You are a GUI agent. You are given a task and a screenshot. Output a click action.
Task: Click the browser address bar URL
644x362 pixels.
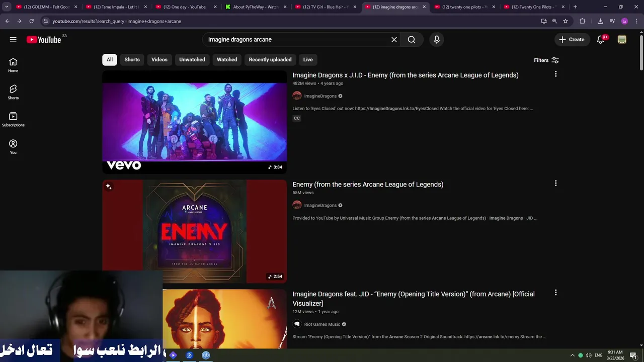[117, 21]
